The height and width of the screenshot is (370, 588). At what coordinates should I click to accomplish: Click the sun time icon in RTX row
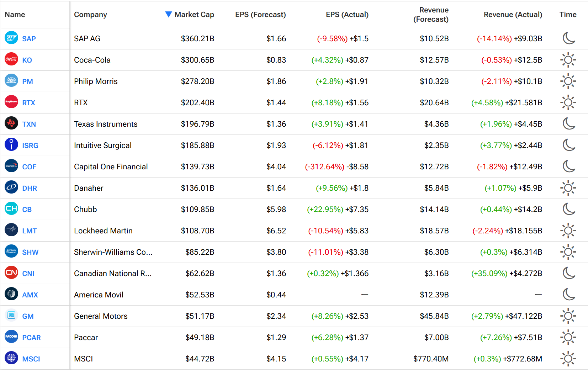(568, 102)
